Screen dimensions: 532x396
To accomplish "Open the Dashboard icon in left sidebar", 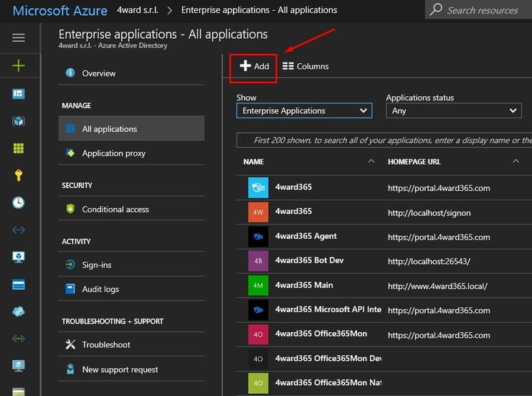I will (x=19, y=94).
